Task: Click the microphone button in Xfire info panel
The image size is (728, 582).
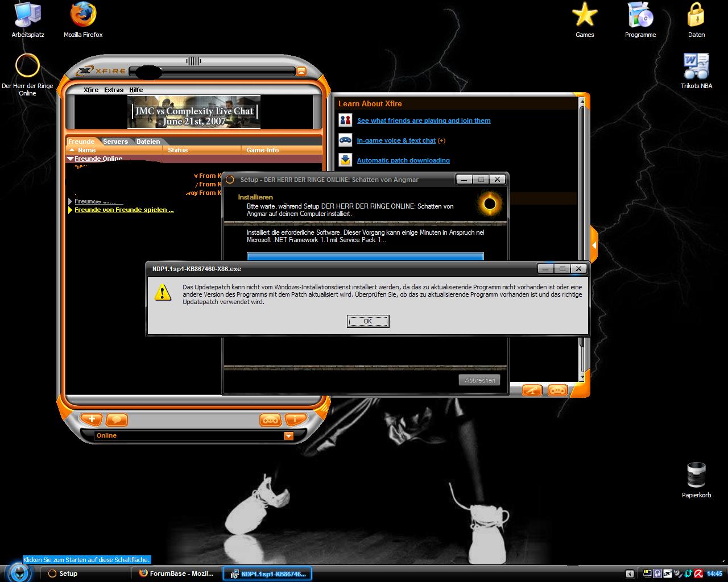Action: pyautogui.click(x=532, y=390)
